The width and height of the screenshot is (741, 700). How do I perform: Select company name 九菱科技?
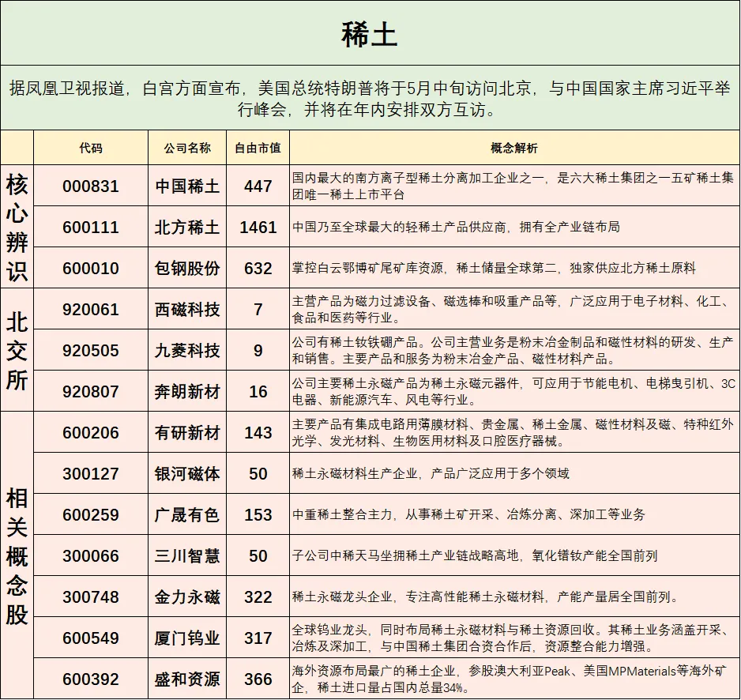pyautogui.click(x=187, y=351)
